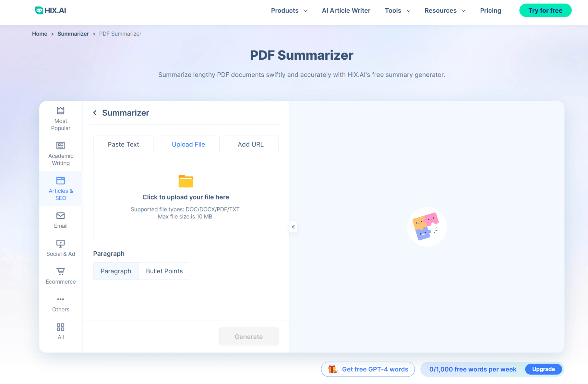This screenshot has width=588, height=384.
Task: Open AI Article Writer page
Action: (346, 11)
